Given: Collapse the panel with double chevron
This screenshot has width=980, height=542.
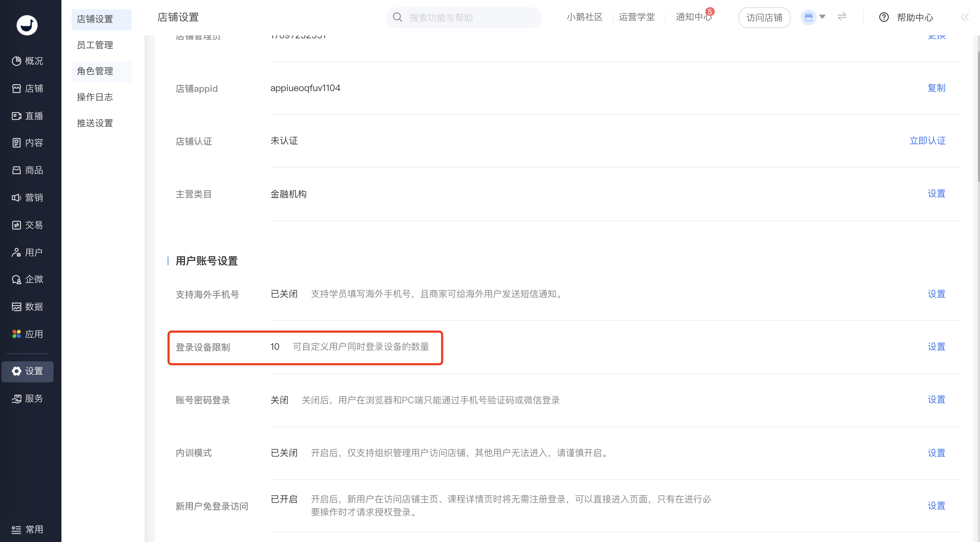Looking at the screenshot, I should (964, 17).
